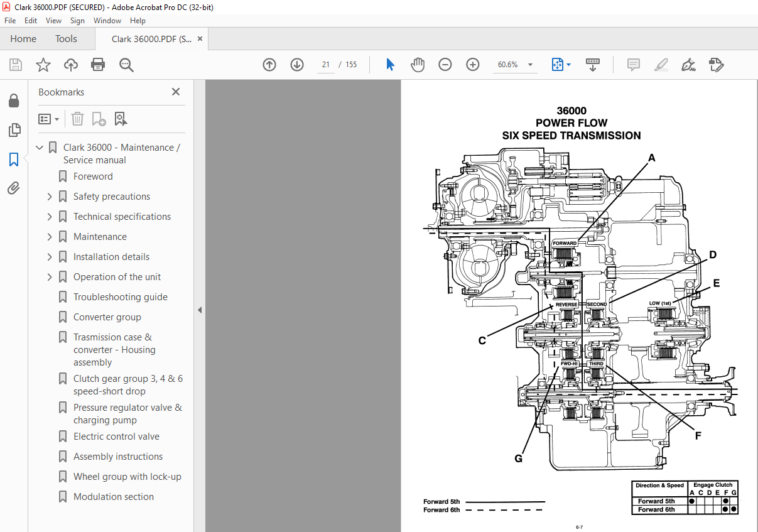Open the Wheel group with lock-up bookmark
This screenshot has width=758, height=532.
[x=127, y=477]
